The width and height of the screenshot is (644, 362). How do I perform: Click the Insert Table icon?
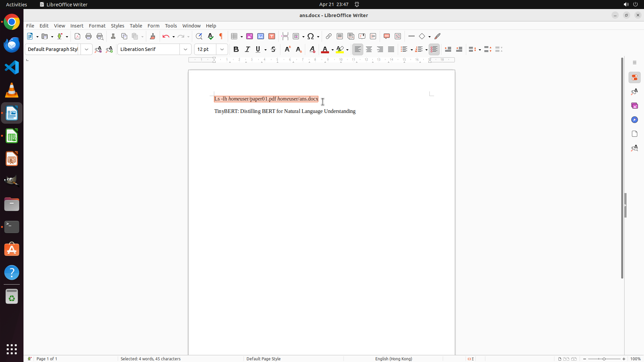click(234, 36)
